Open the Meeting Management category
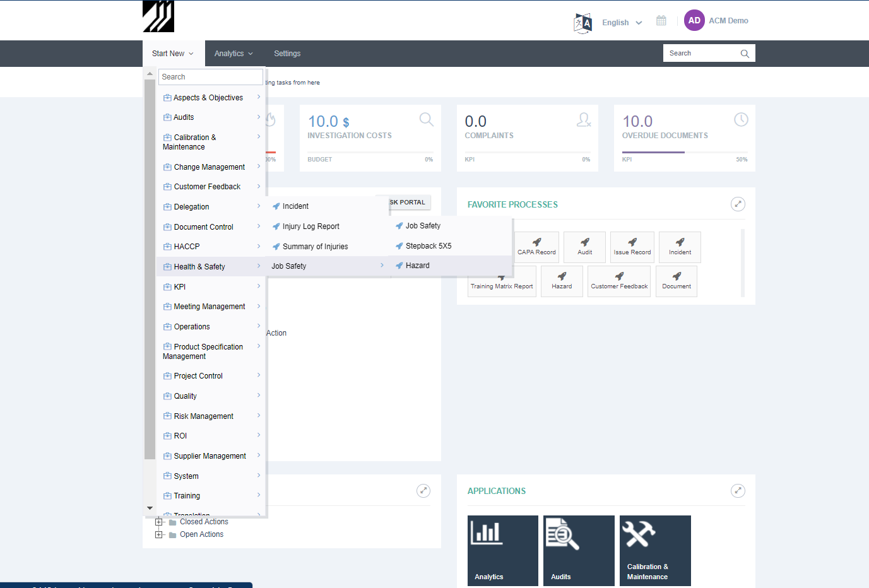Viewport: 869px width, 588px height. [x=211, y=307]
